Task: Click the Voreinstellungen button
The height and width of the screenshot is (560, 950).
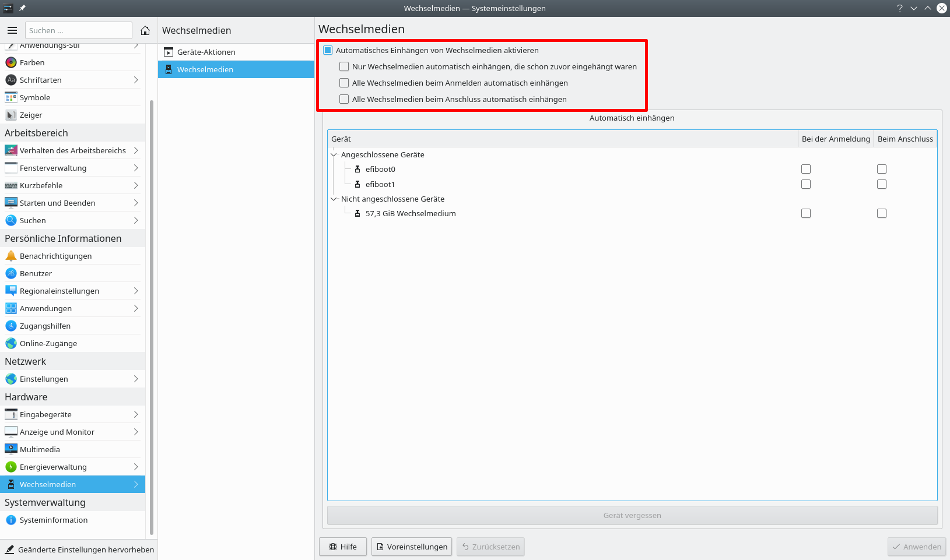Action: click(412, 547)
